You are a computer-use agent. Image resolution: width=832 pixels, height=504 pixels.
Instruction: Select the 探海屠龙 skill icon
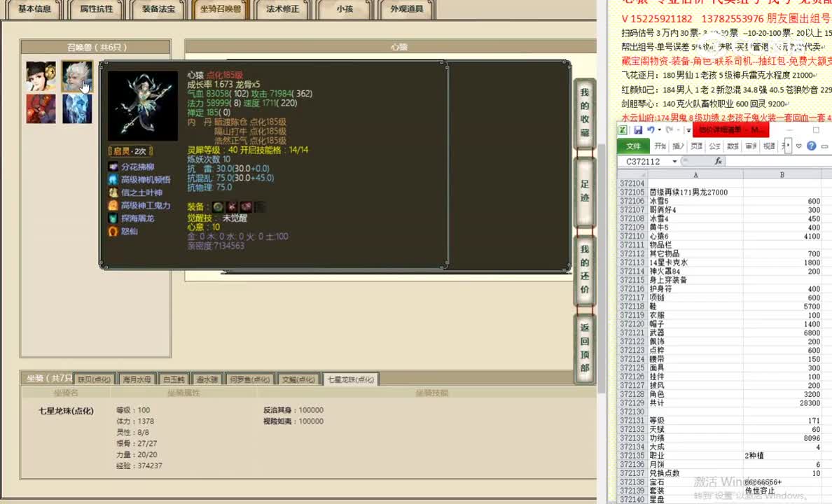(x=113, y=218)
